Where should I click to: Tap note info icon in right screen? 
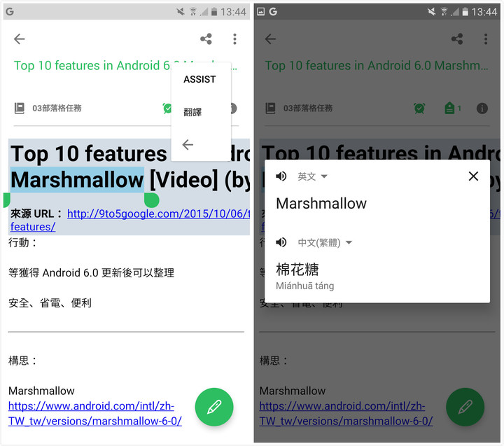pos(482,109)
